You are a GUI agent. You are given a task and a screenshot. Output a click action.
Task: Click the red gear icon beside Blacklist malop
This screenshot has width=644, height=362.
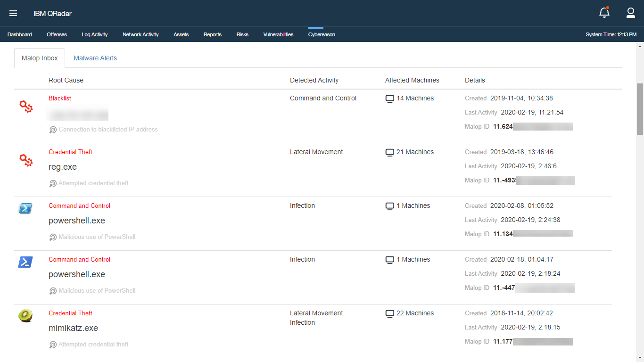26,107
